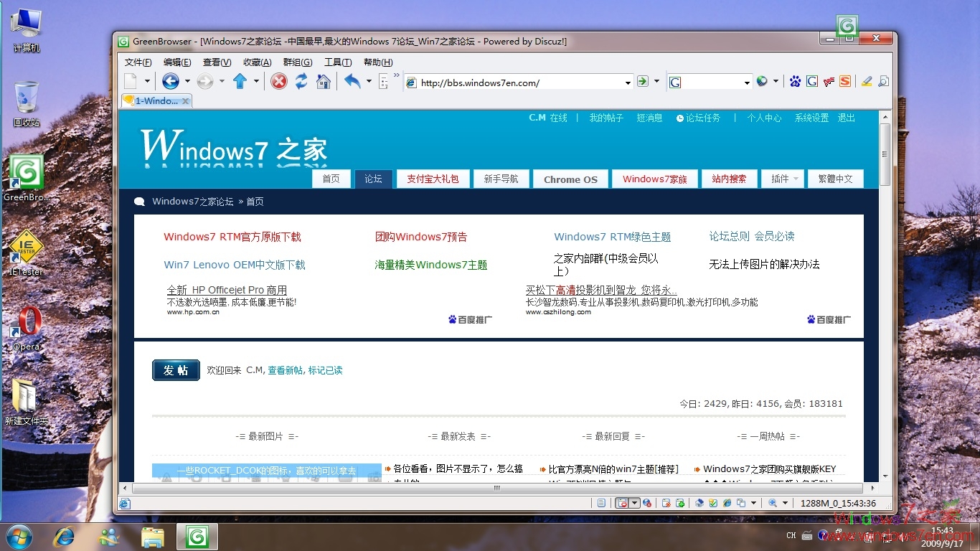Expand the zoom dropdown in status bar
Viewport: 980px width, 551px height.
click(x=786, y=504)
